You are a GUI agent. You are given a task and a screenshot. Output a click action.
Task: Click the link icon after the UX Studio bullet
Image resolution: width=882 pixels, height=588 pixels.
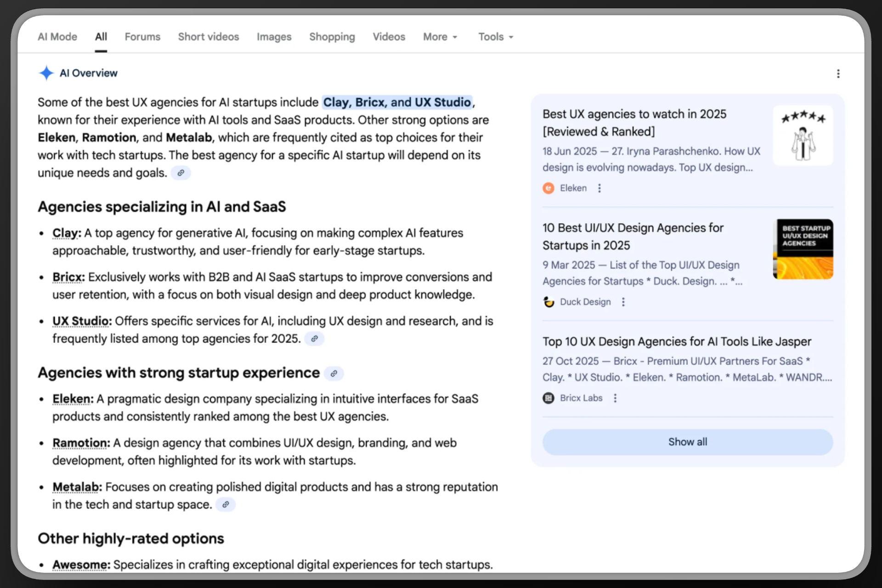pos(314,339)
